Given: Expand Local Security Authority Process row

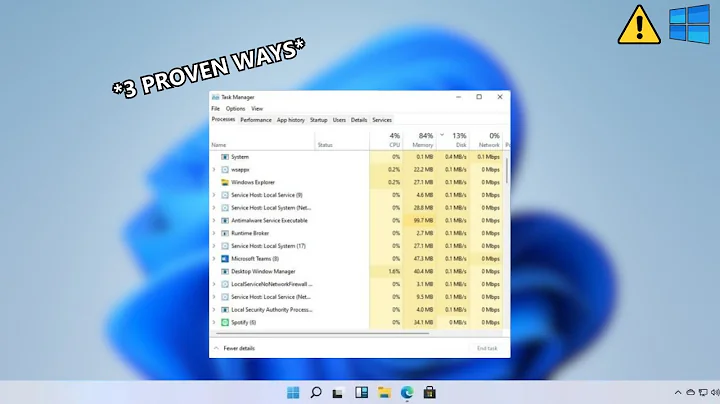Looking at the screenshot, I should pos(214,310).
